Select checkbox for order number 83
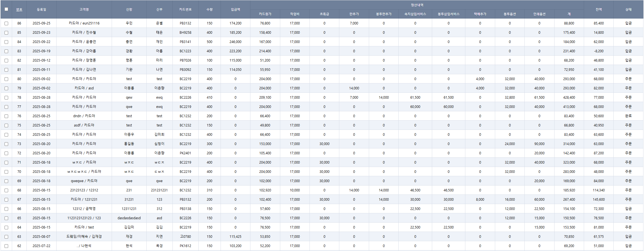The height and width of the screenshot is (251, 644). (6, 51)
